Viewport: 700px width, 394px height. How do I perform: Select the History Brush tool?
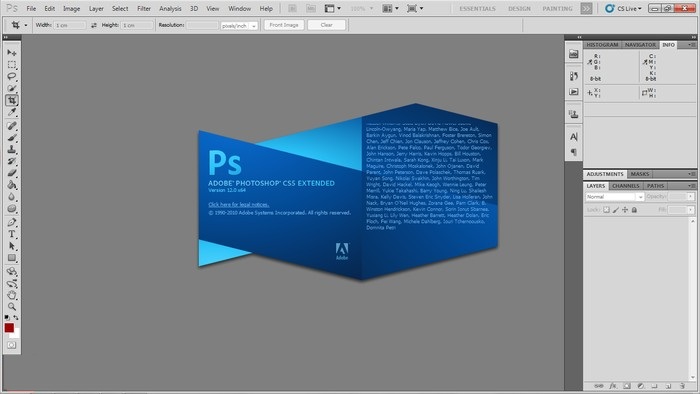[12, 161]
